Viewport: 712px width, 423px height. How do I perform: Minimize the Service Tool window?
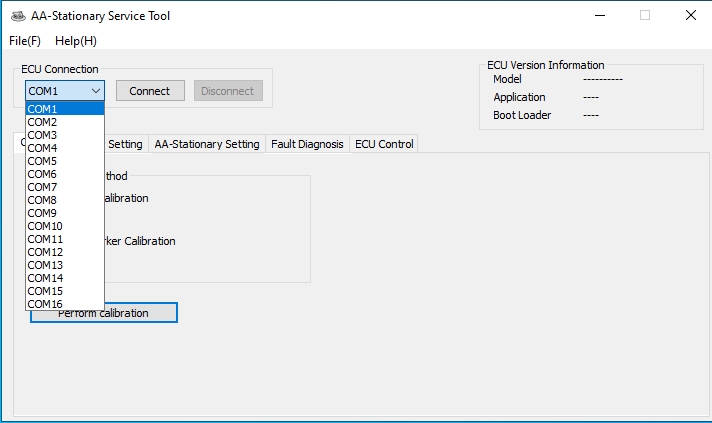600,15
